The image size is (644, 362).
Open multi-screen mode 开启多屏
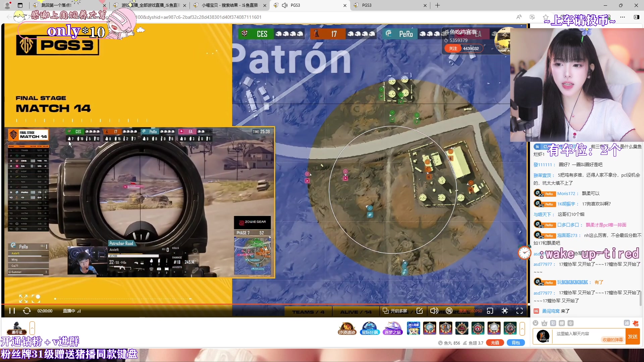pyautogui.click(x=395, y=311)
